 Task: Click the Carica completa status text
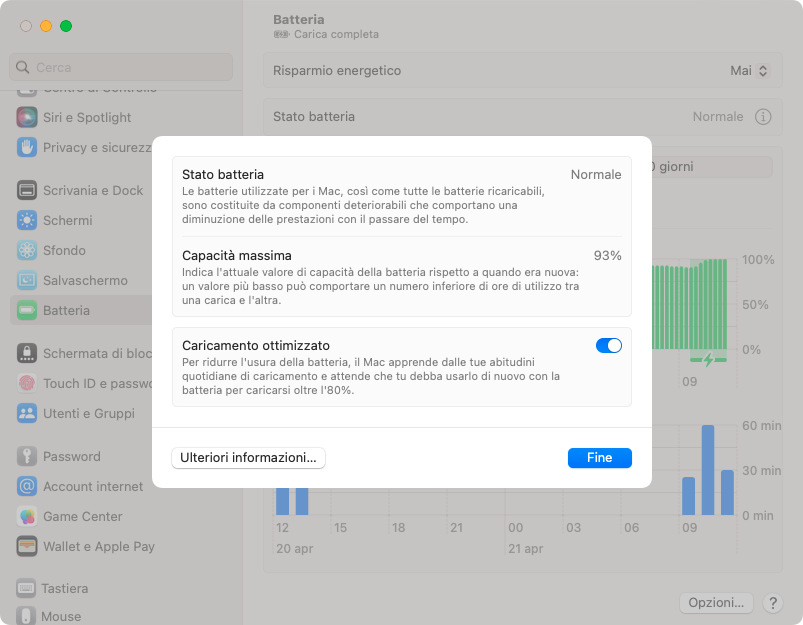coord(336,34)
